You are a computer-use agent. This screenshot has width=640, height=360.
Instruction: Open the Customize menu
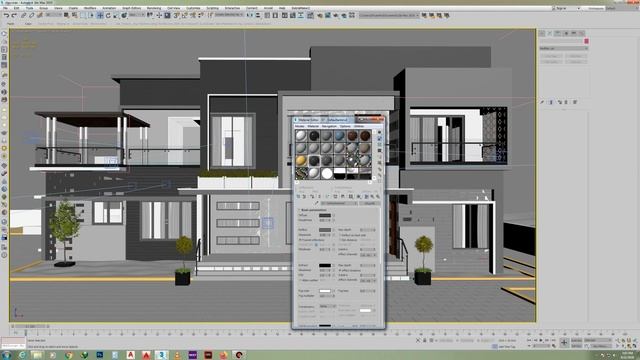[x=193, y=8]
